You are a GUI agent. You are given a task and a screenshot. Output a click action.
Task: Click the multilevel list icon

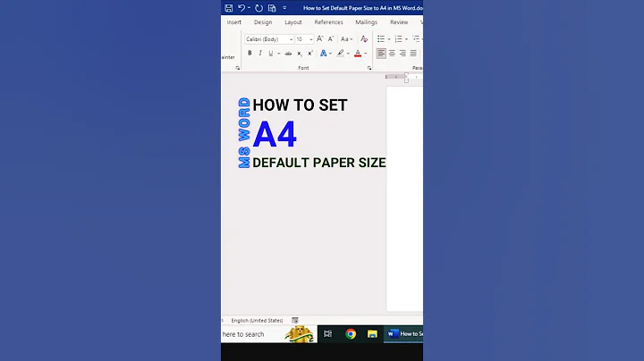[416, 39]
